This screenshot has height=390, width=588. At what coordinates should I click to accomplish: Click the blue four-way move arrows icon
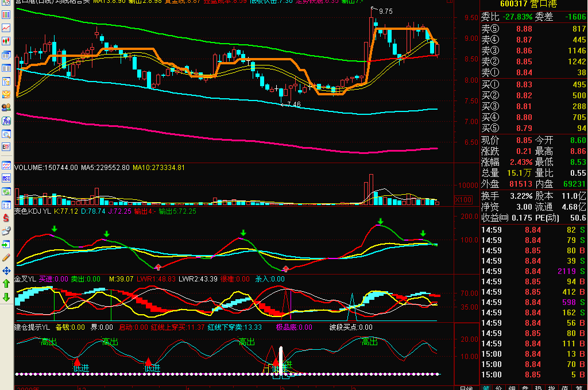[x=6, y=271]
